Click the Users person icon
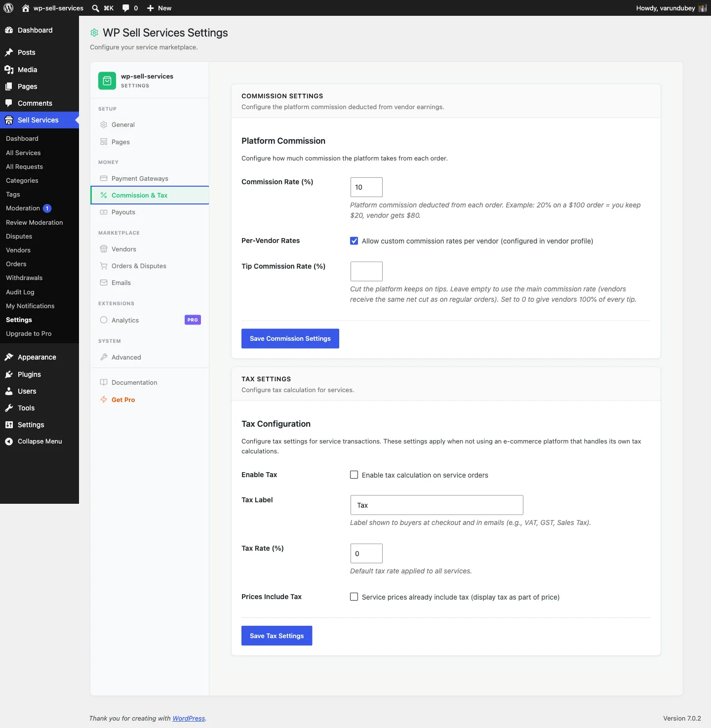The width and height of the screenshot is (711, 728). coord(9,391)
